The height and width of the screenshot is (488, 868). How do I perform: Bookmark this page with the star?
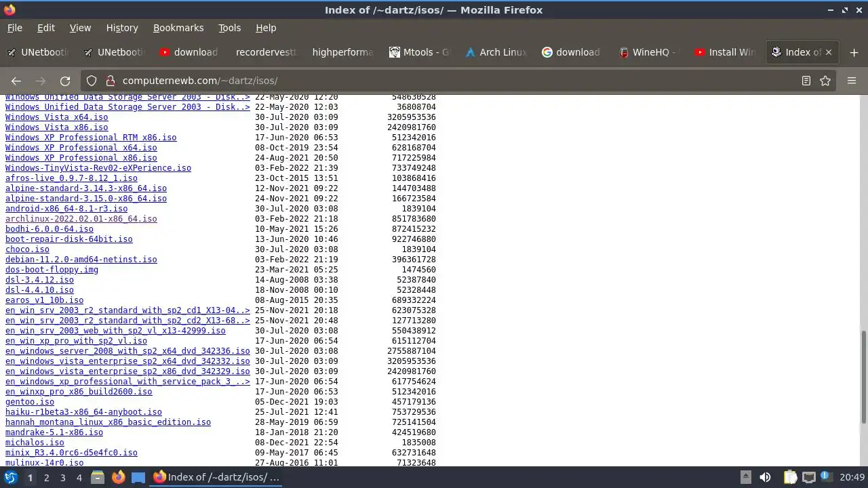click(825, 81)
